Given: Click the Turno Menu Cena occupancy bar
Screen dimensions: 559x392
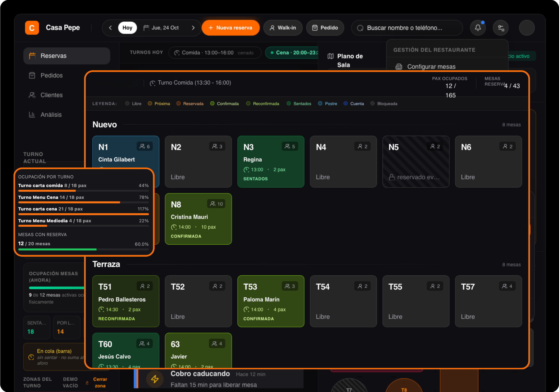Looking at the screenshot, I should pyautogui.click(x=83, y=203).
